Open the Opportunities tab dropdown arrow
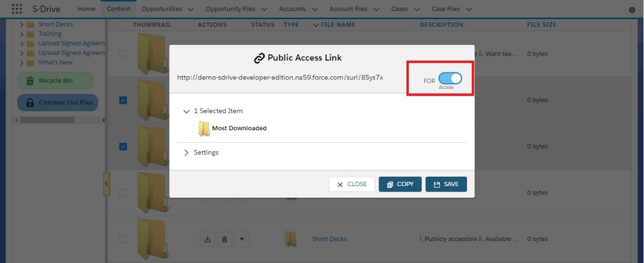 [190, 9]
